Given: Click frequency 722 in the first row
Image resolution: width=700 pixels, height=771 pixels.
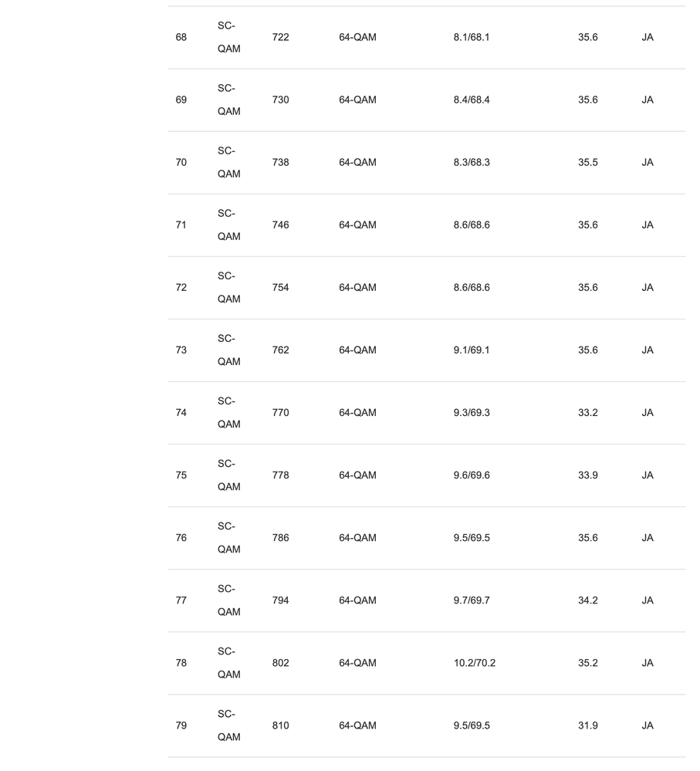Looking at the screenshot, I should tap(280, 37).
